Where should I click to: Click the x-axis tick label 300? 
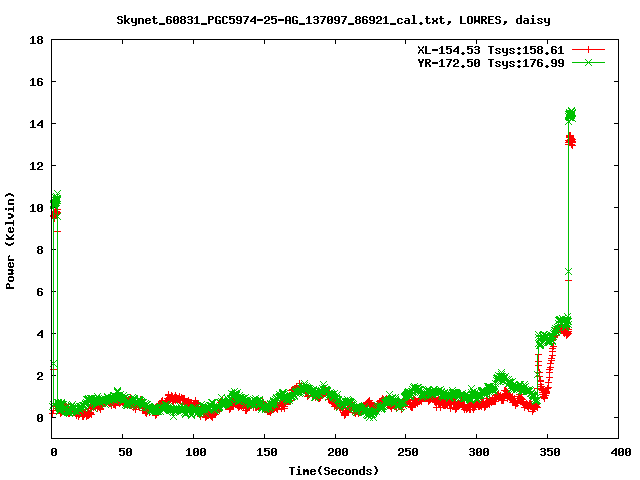[x=479, y=452]
